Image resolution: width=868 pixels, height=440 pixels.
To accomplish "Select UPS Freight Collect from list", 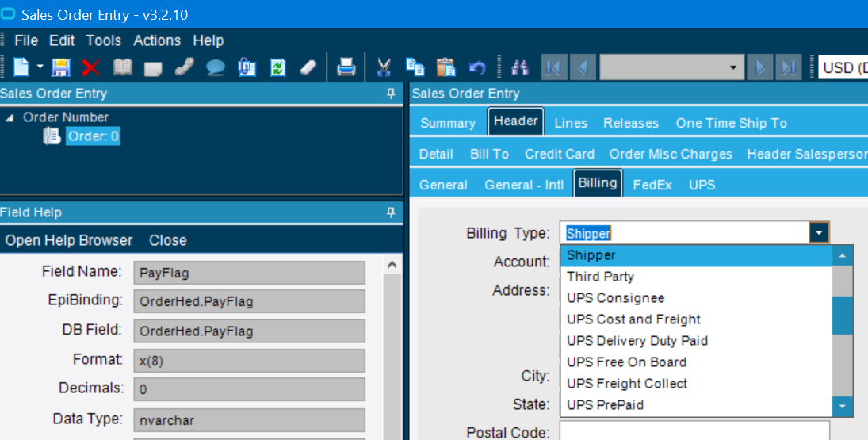I will click(x=626, y=384).
